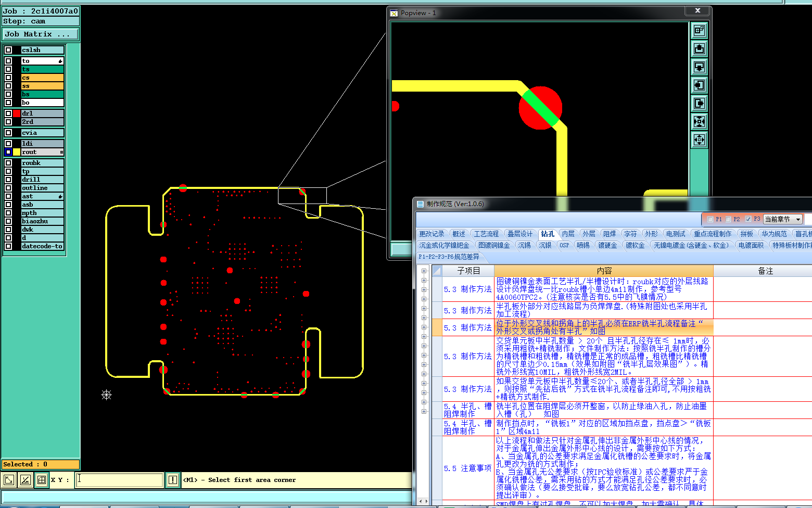Select the 2rd layer name
The height and width of the screenshot is (508, 812).
42,122
